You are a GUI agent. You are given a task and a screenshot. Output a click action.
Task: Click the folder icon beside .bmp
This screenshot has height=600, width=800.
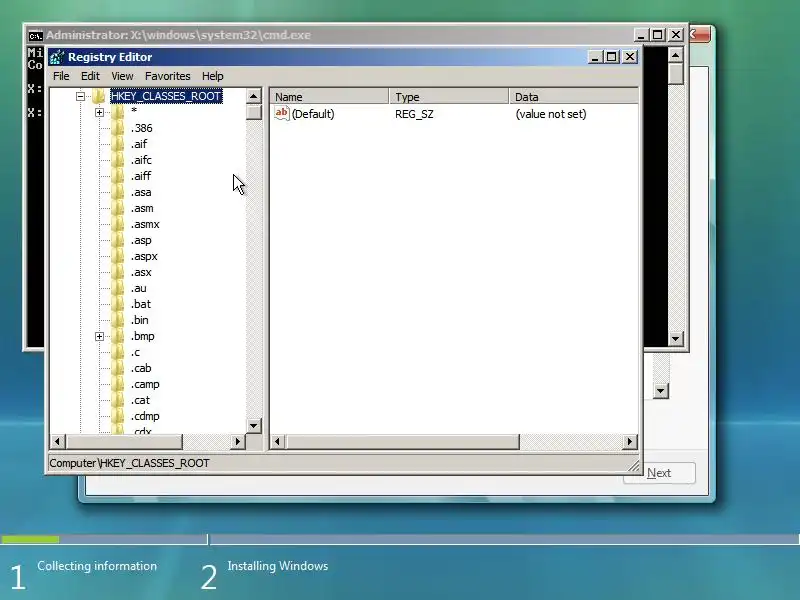pyautogui.click(x=118, y=336)
